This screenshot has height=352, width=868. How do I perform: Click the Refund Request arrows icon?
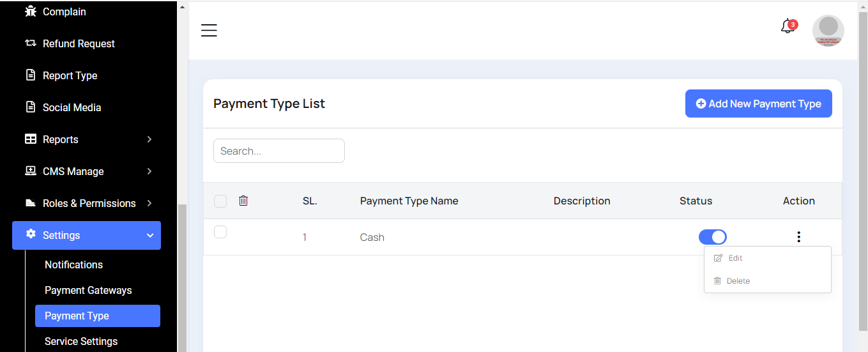point(30,43)
